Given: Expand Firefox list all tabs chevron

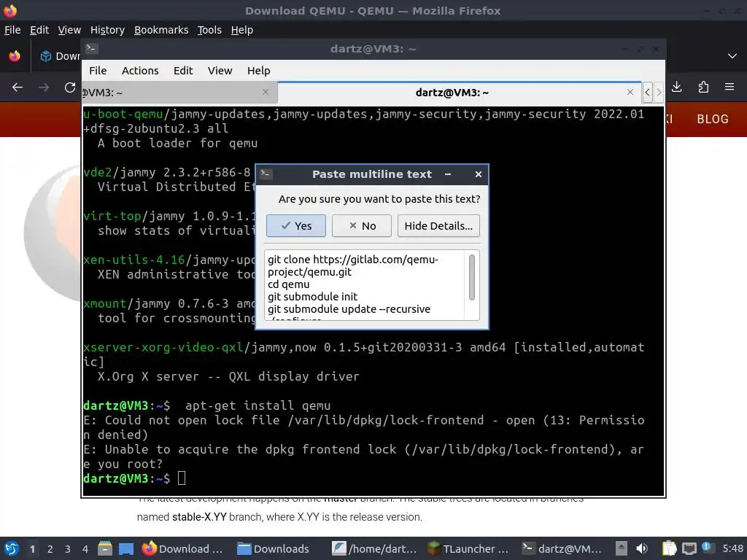Looking at the screenshot, I should tap(732, 56).
